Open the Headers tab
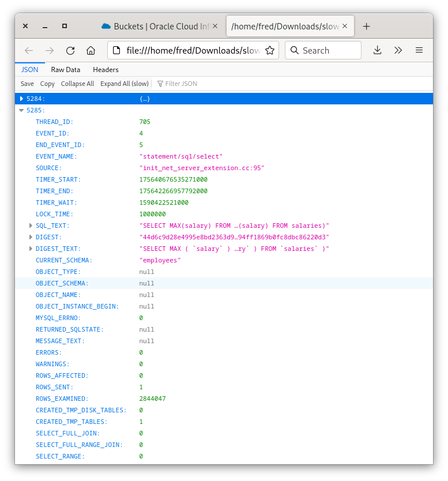The height and width of the screenshot is (481, 448). coord(106,69)
